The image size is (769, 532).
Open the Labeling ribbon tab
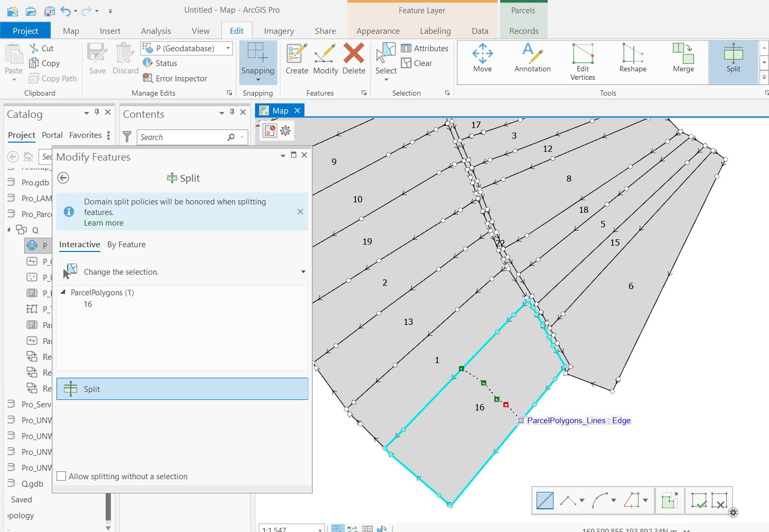coord(435,31)
